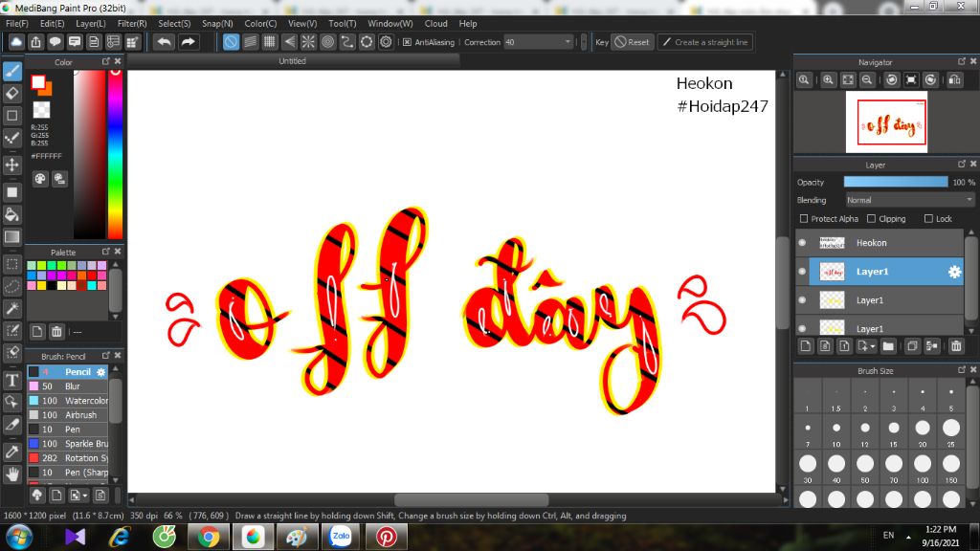Select the Brush tool in left toolbar
Image resolution: width=980 pixels, height=551 pixels.
point(11,71)
